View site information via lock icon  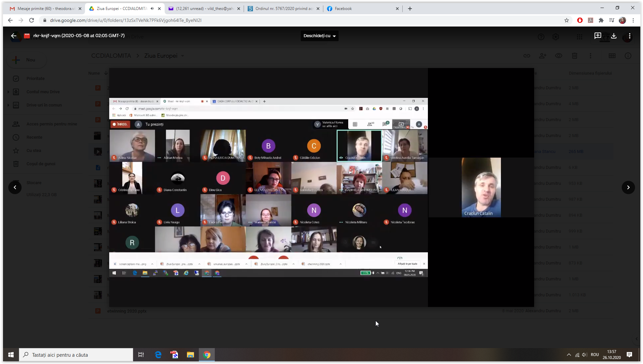click(45, 20)
